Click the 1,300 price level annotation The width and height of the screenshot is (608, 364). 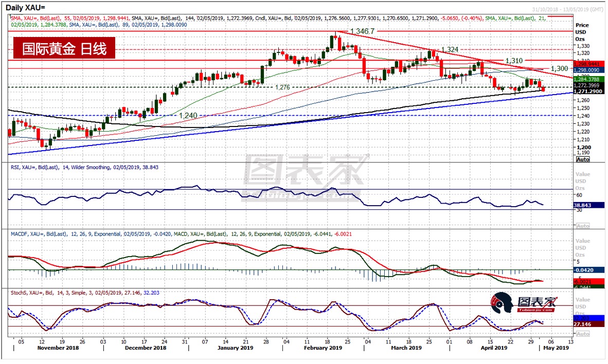point(559,68)
